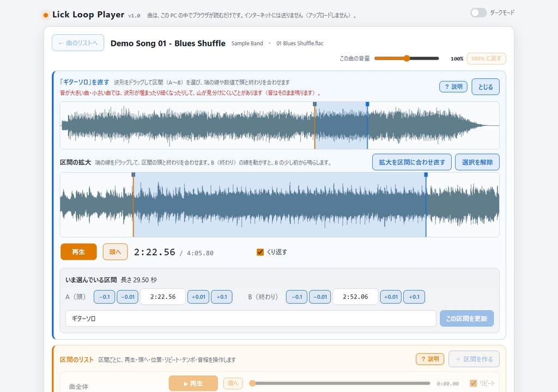Toggle リピート checkbox in 曲全体 row

tap(474, 383)
